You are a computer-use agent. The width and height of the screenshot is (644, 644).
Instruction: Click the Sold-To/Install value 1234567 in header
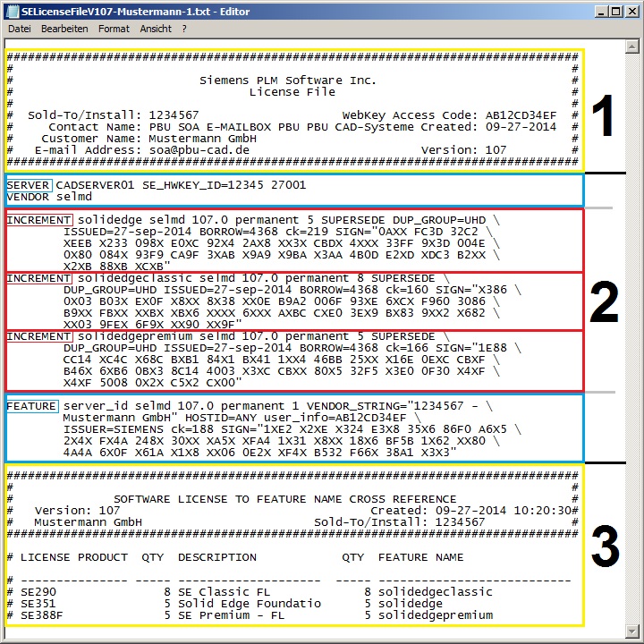(x=174, y=115)
